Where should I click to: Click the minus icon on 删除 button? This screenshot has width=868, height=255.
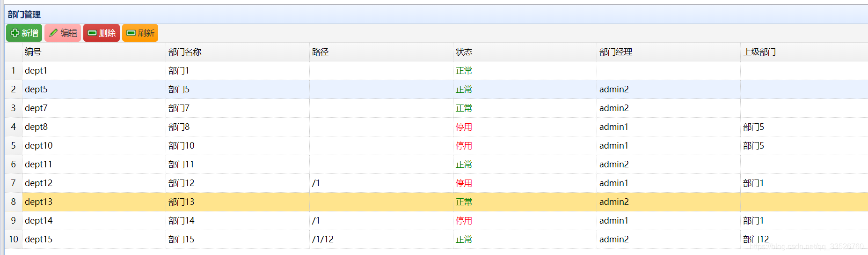click(x=92, y=33)
